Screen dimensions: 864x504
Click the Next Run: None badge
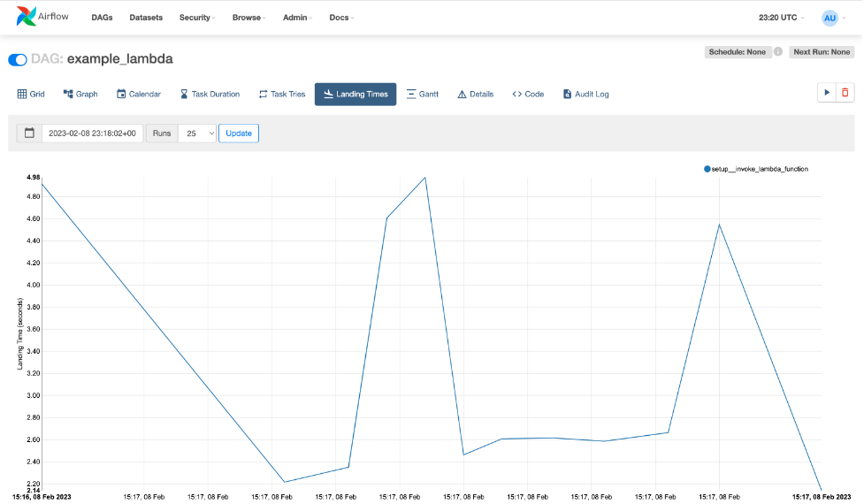822,52
